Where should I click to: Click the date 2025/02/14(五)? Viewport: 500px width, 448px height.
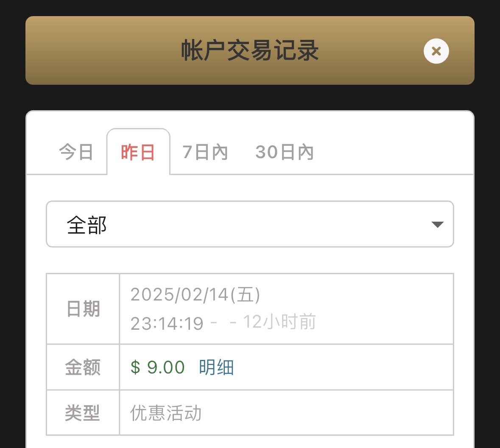coord(195,295)
